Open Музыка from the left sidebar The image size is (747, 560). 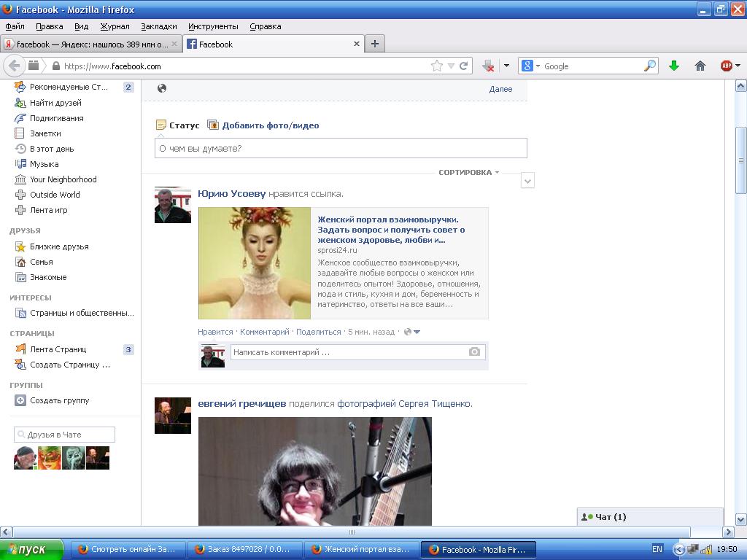44,164
